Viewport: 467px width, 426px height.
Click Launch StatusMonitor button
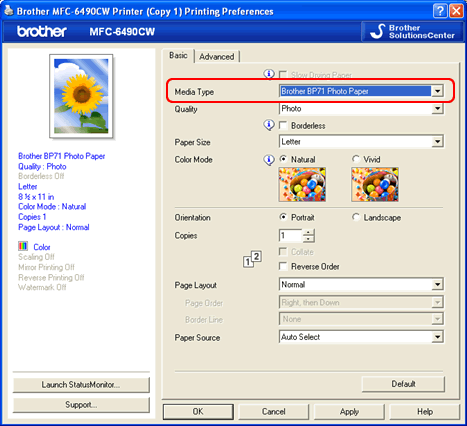pyautogui.click(x=81, y=385)
